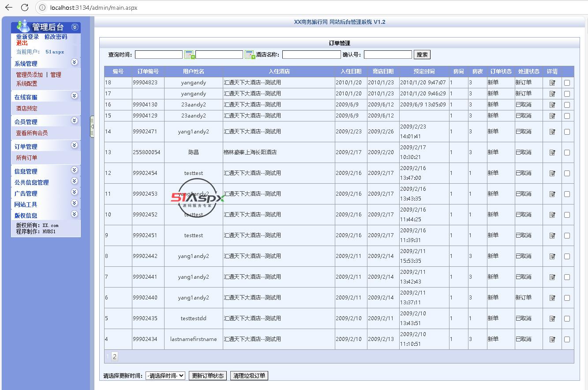Image resolution: width=588 pixels, height=390 pixels.
Task: Open 管理员添加 in sidebar
Action: coord(30,75)
